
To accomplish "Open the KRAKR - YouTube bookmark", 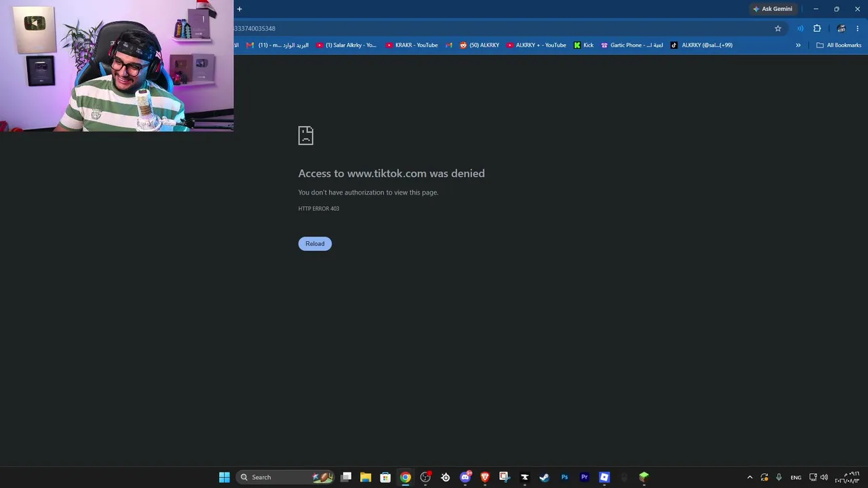I will [x=412, y=45].
